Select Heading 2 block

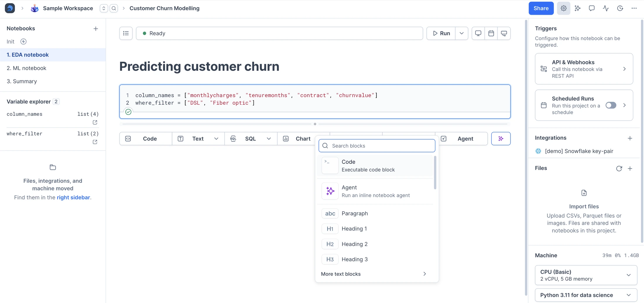pos(375,244)
